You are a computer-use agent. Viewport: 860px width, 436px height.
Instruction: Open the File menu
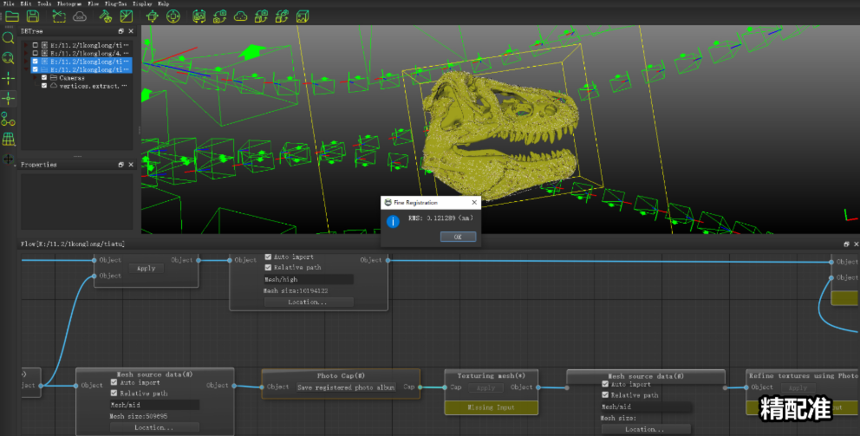[9, 3]
